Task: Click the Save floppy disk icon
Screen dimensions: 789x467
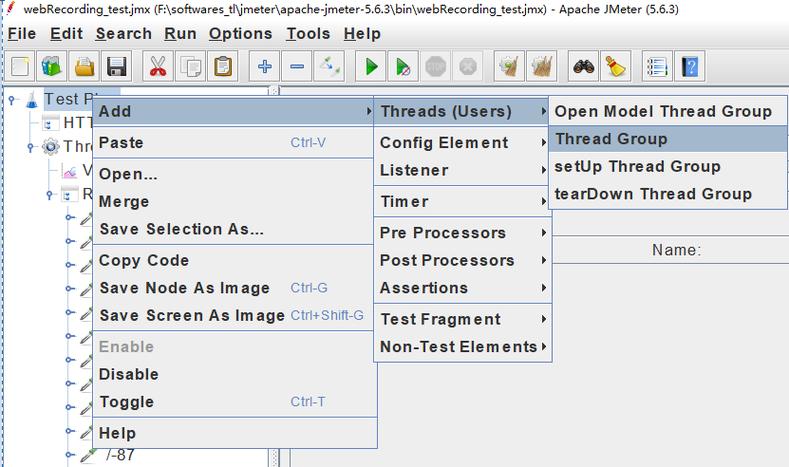Action: click(x=116, y=67)
